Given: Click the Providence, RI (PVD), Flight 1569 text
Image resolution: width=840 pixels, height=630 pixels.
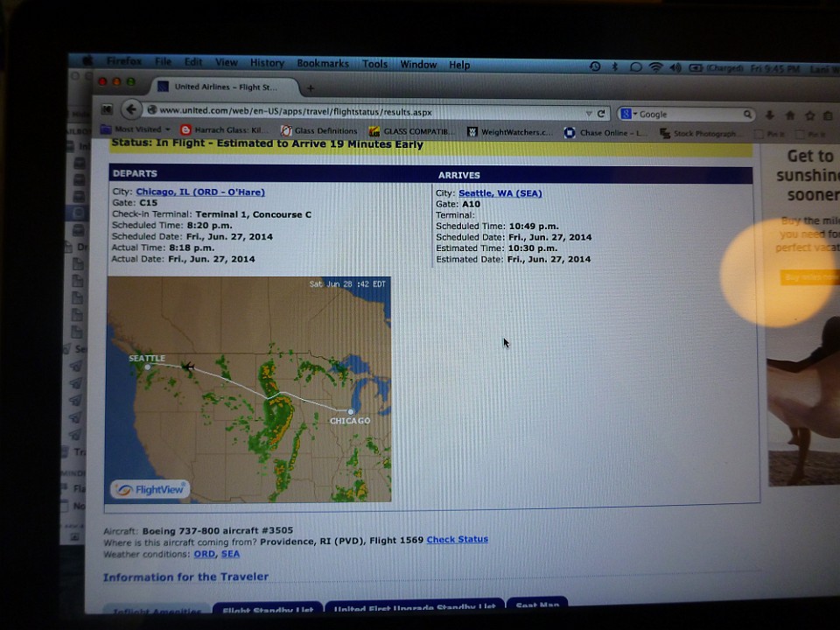Looking at the screenshot, I should [342, 541].
